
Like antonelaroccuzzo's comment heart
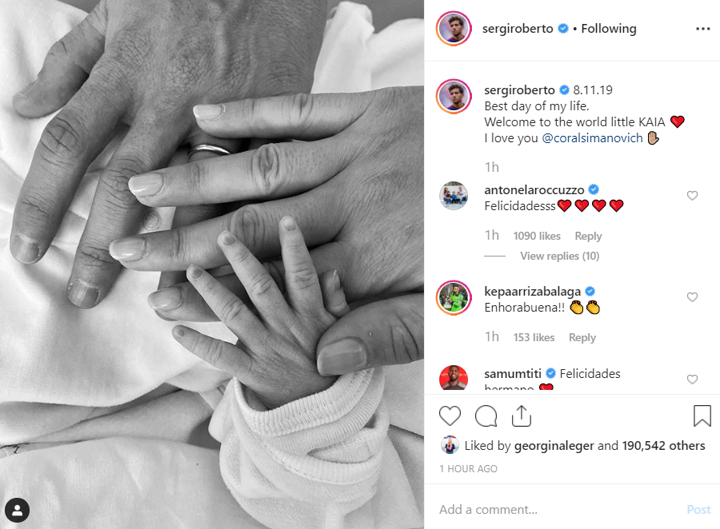coord(692,196)
